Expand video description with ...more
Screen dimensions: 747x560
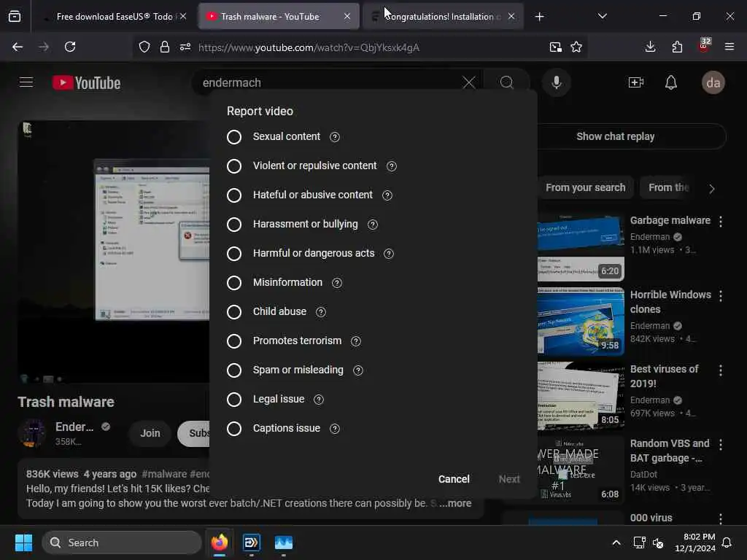click(x=455, y=503)
